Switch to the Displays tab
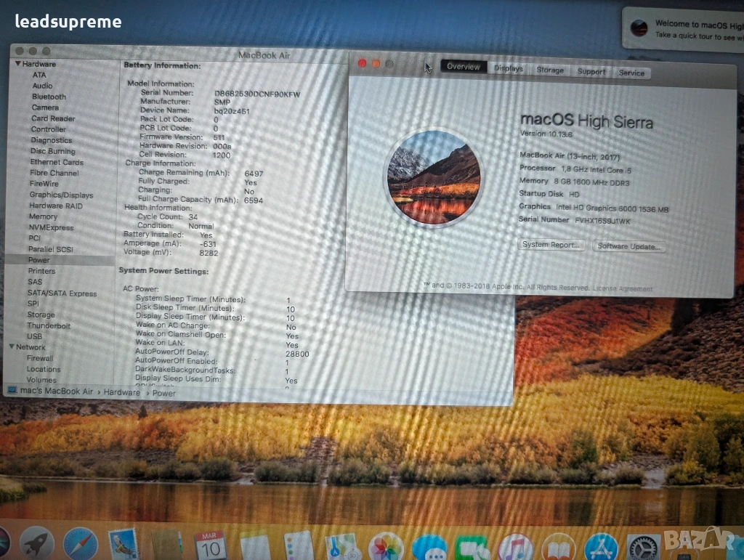 (509, 69)
